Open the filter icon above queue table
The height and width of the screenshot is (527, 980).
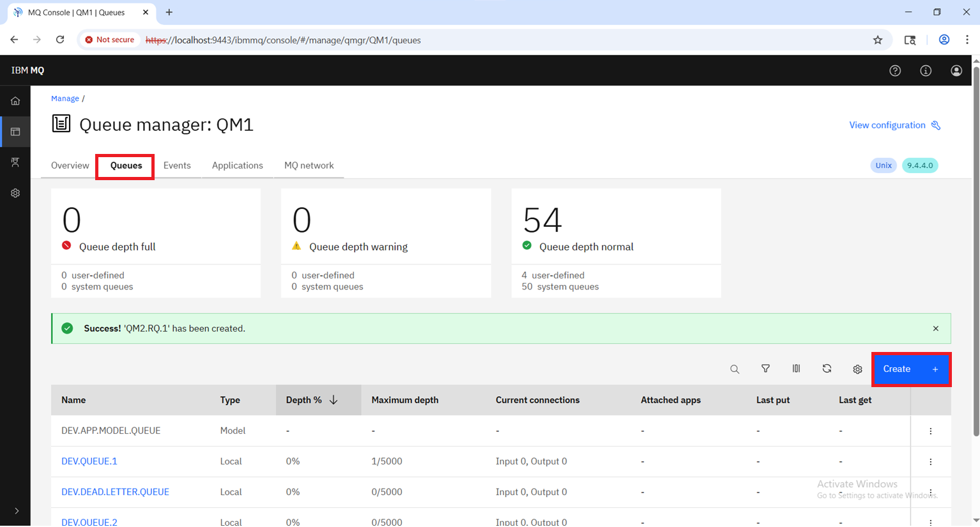pyautogui.click(x=765, y=369)
